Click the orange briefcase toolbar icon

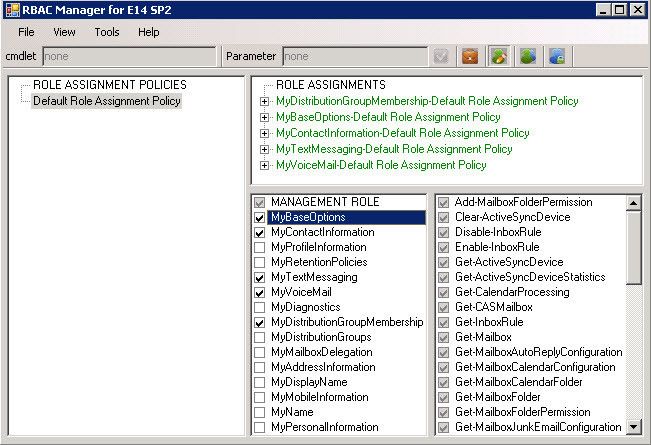pyautogui.click(x=470, y=56)
